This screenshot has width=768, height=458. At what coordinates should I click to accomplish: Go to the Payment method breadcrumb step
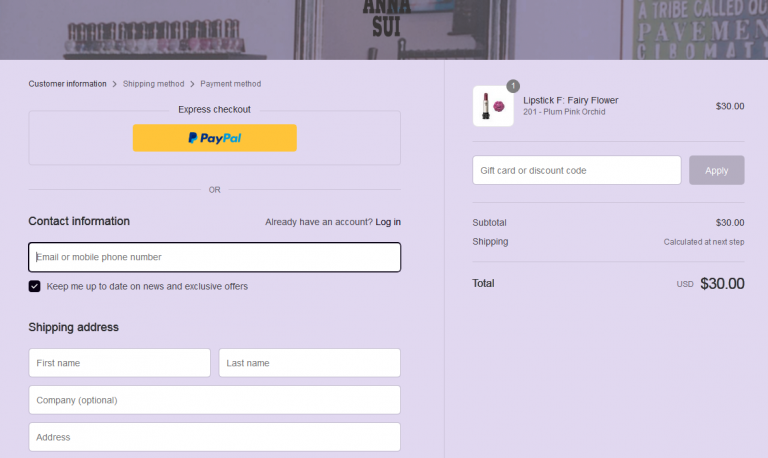[230, 84]
